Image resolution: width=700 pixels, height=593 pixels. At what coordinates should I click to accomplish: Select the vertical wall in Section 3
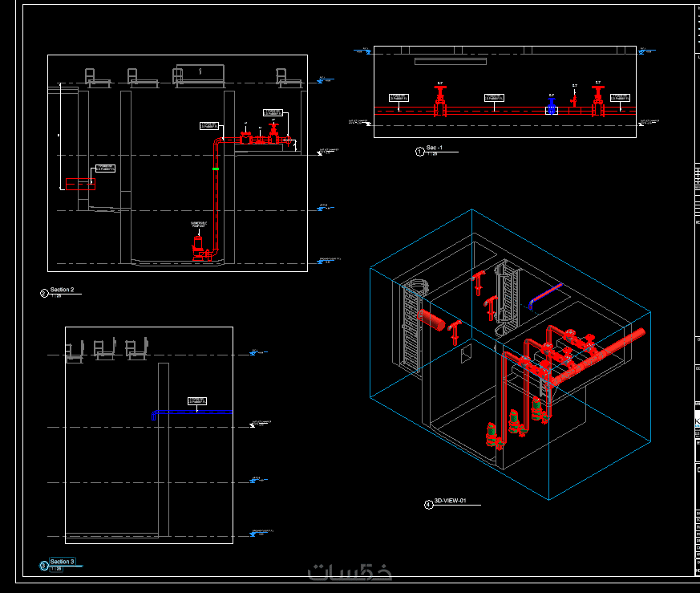(164, 449)
